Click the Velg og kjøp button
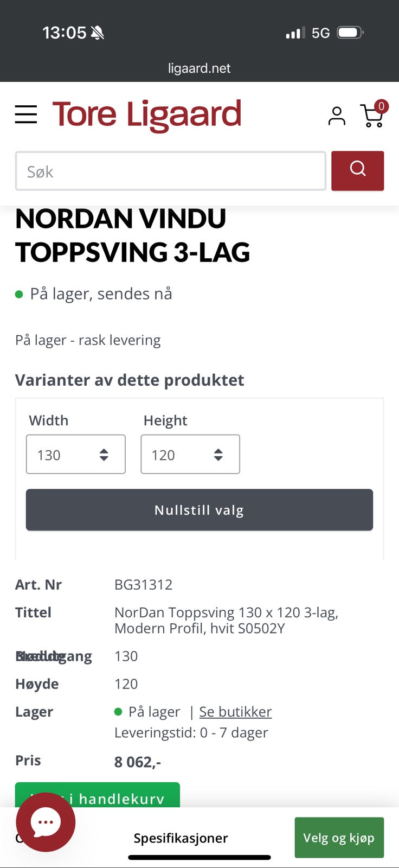 339,838
